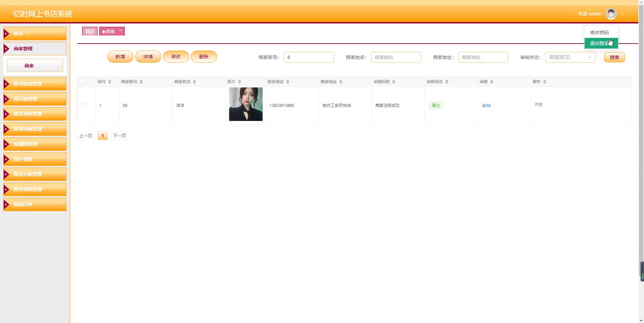Choose 修改密码 from the user menu
The height and width of the screenshot is (323, 644).
click(601, 33)
